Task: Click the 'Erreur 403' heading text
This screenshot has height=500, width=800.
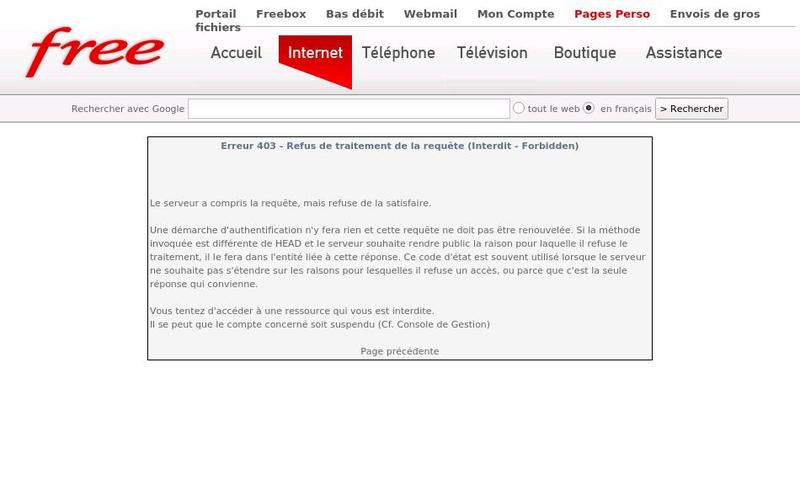Action: (399, 146)
